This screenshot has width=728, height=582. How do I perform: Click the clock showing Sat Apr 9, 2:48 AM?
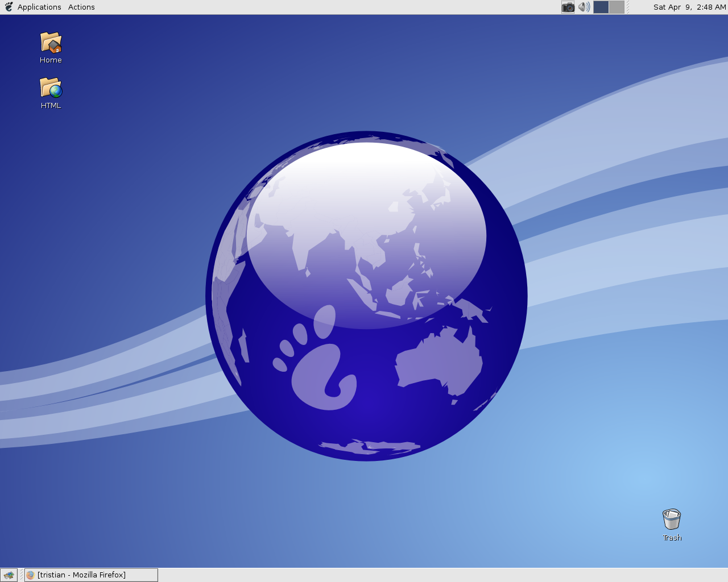click(x=689, y=7)
